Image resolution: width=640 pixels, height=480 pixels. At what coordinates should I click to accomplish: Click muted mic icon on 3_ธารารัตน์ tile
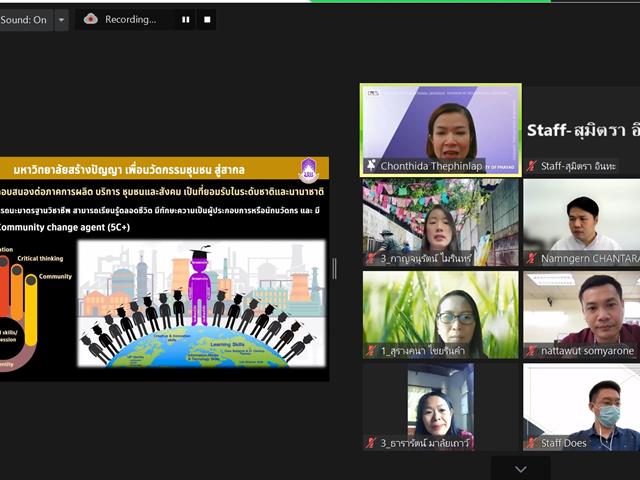[x=371, y=443]
